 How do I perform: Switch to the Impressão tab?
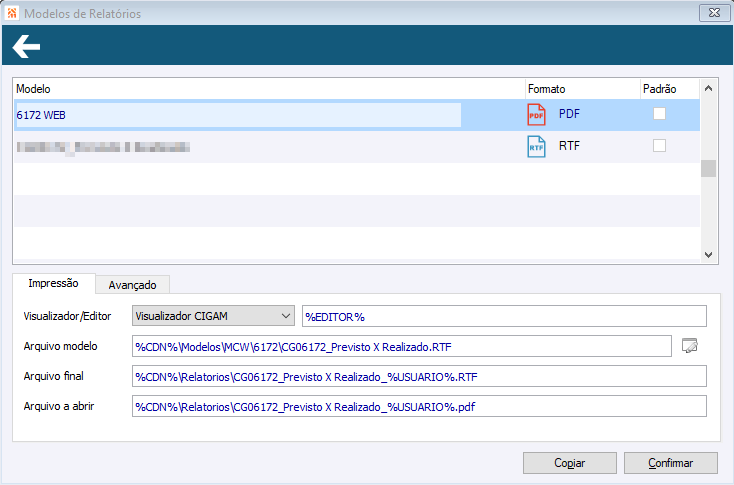click(53, 283)
